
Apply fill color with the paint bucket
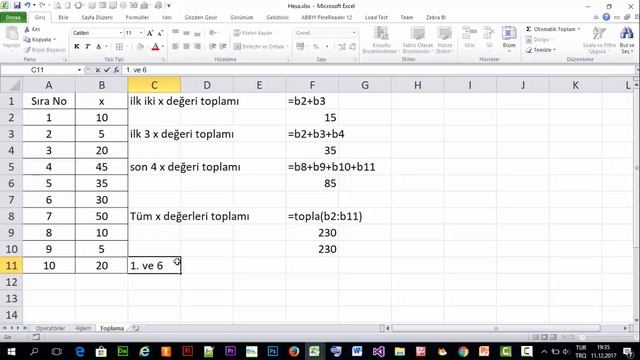(x=140, y=47)
